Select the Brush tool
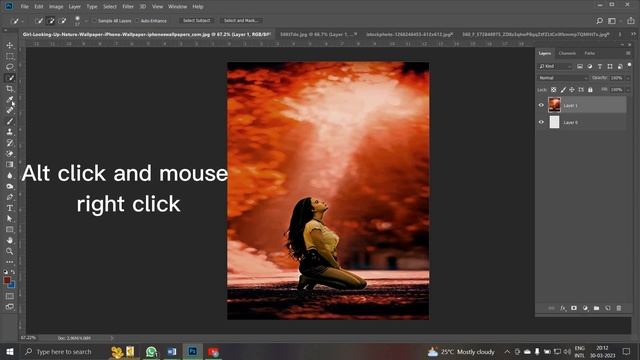 (x=9, y=121)
